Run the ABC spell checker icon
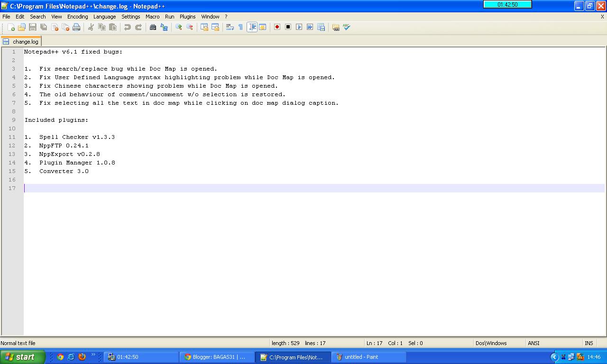 (x=347, y=27)
